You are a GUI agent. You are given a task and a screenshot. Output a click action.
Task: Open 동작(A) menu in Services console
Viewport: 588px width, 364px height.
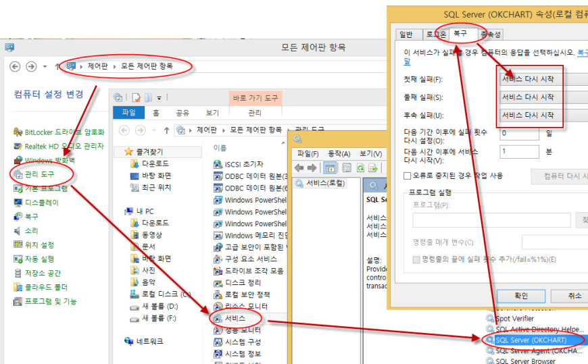pos(339,154)
